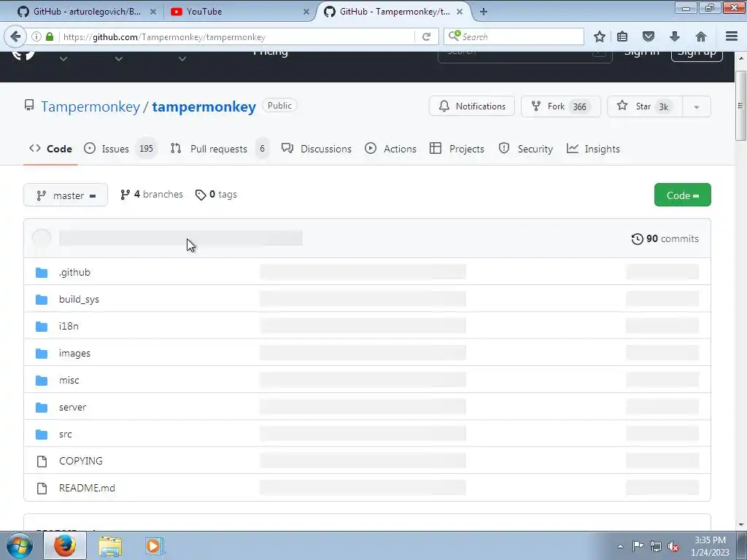Close the YouTube tab

click(x=306, y=12)
